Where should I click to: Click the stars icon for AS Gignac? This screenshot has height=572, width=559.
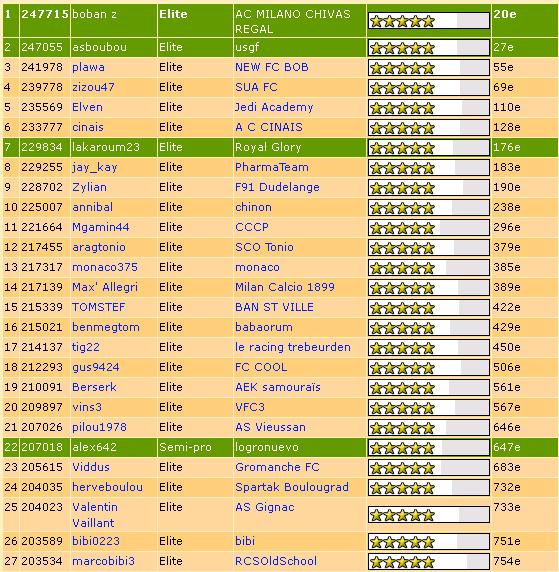429,515
